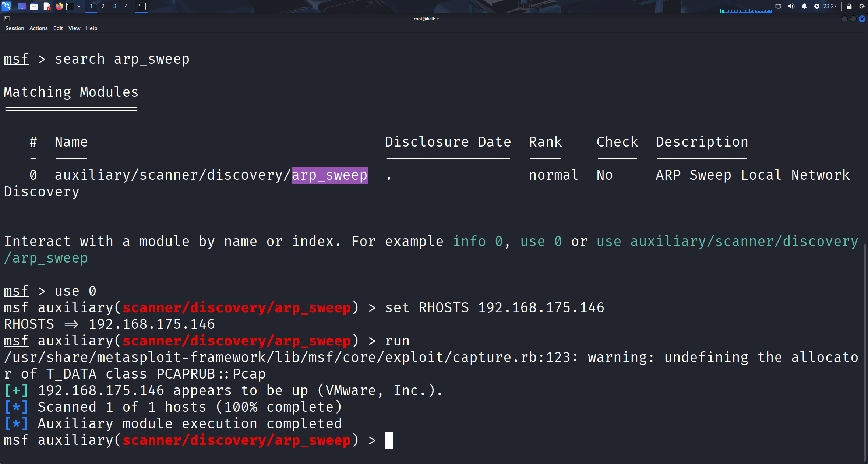
Task: Click the show desktop panel icon
Action: pyautogui.click(x=21, y=6)
